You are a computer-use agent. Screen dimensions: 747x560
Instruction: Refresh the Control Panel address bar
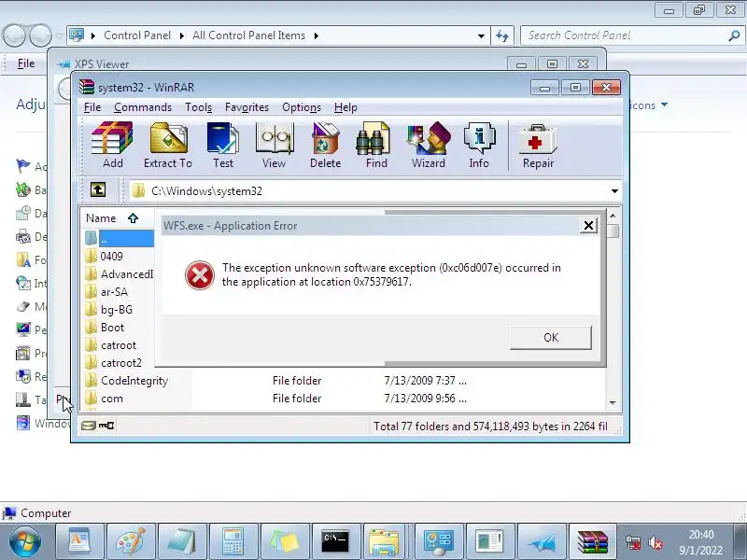click(x=502, y=35)
